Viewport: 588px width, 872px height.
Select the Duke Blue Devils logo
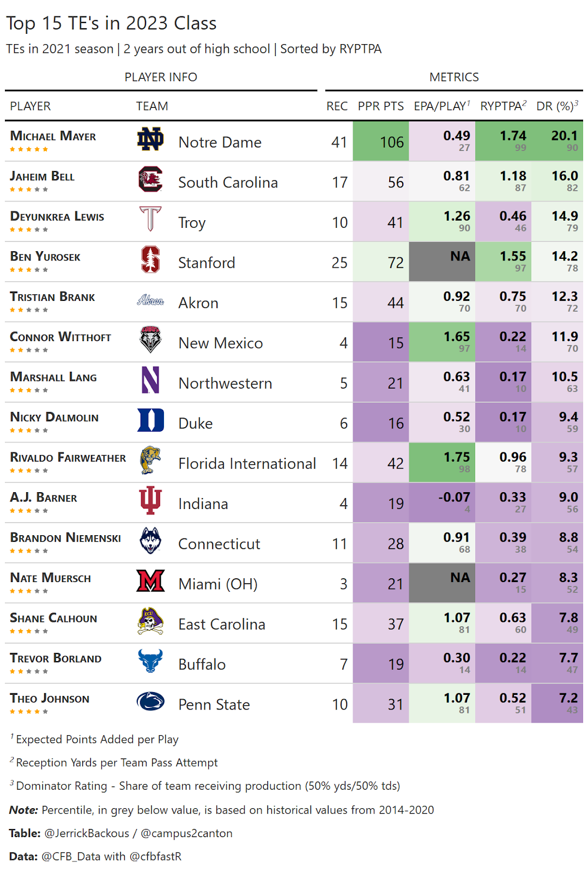coord(150,420)
